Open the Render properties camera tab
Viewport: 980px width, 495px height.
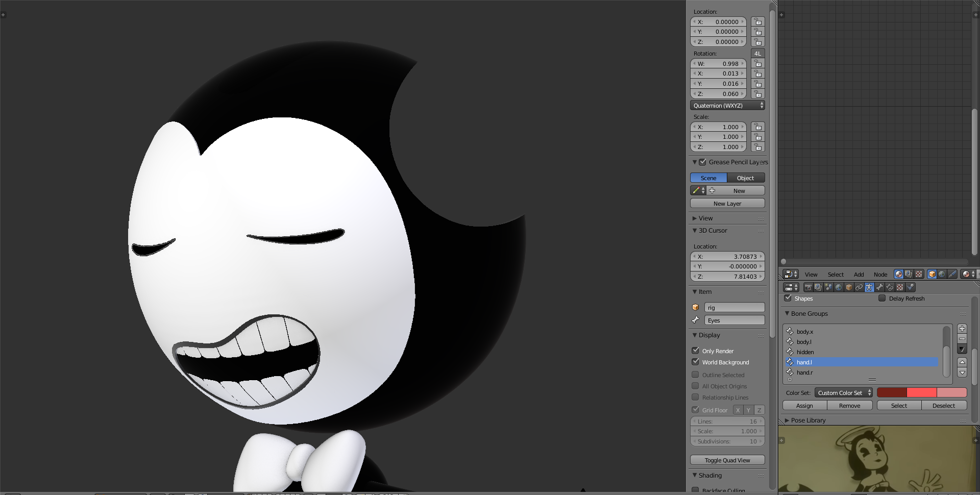pyautogui.click(x=808, y=287)
